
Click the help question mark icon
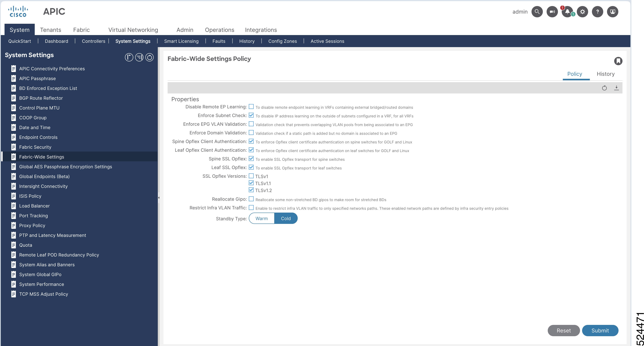point(597,12)
